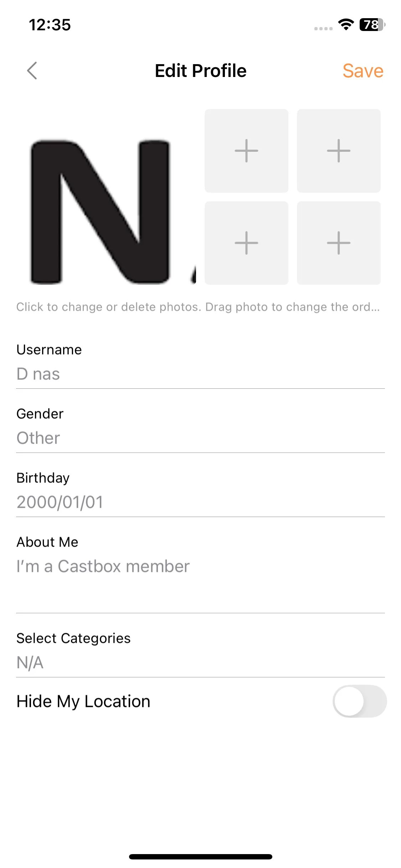The height and width of the screenshot is (868, 401).
Task: Toggle the Hide My Location switch
Action: 359,701
